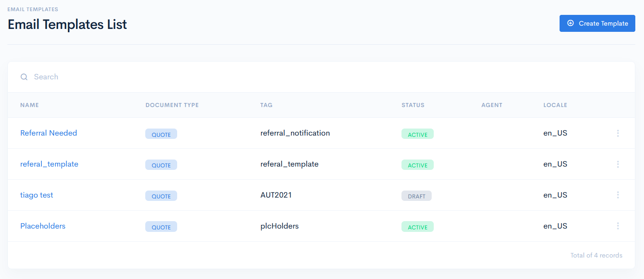Open the tiago test template
Screen dimensions: 644x279
tap(36, 195)
